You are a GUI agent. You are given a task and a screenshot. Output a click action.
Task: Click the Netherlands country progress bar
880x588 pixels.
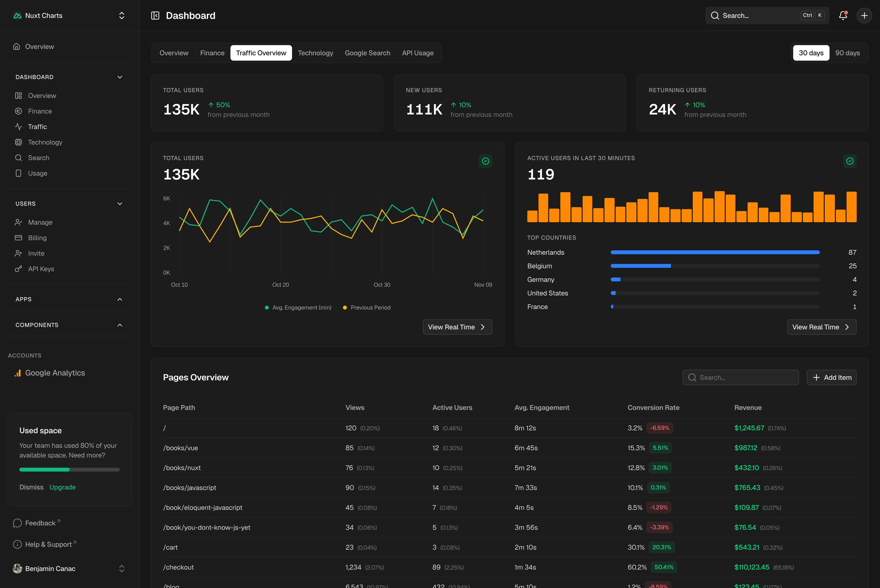715,252
